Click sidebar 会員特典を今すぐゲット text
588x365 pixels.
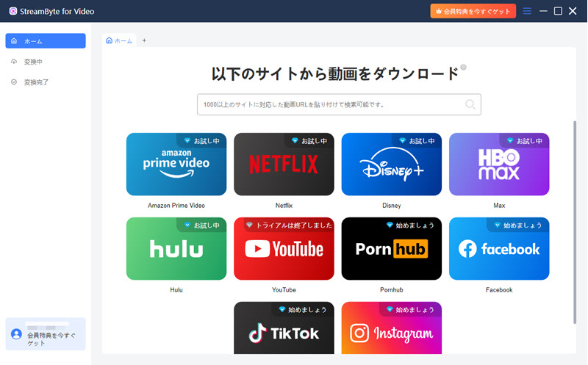[x=51, y=339]
